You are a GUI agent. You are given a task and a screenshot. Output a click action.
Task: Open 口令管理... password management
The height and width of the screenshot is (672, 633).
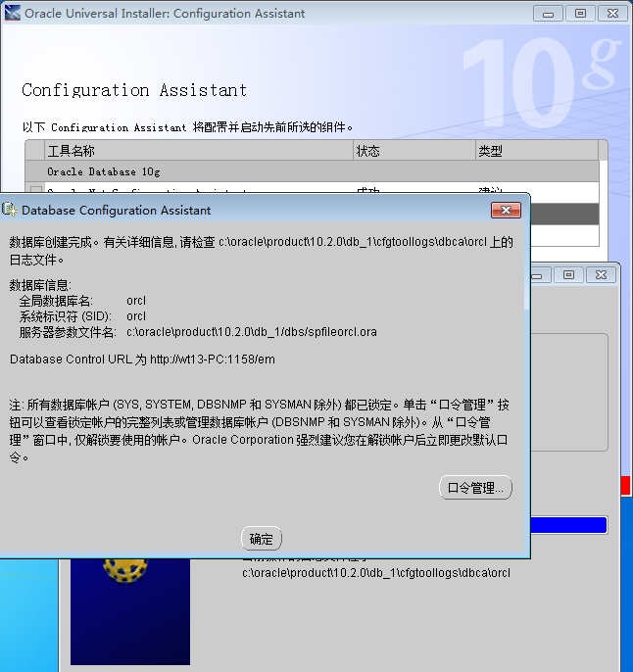click(x=475, y=487)
